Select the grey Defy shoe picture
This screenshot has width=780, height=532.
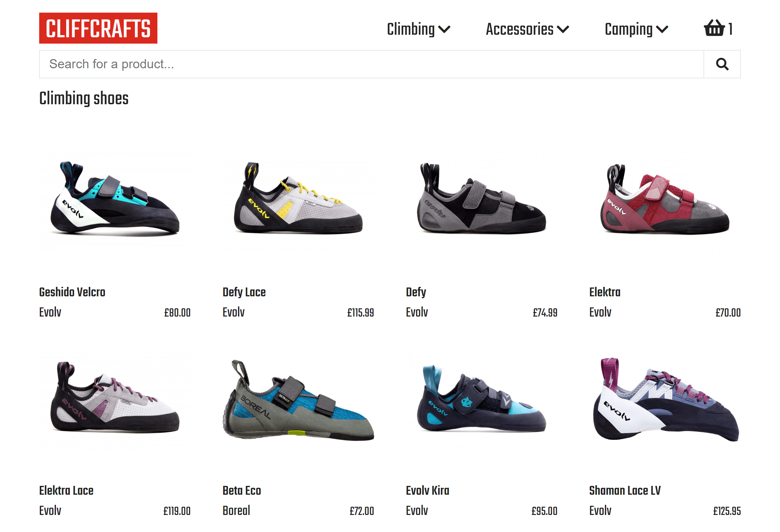(482, 199)
